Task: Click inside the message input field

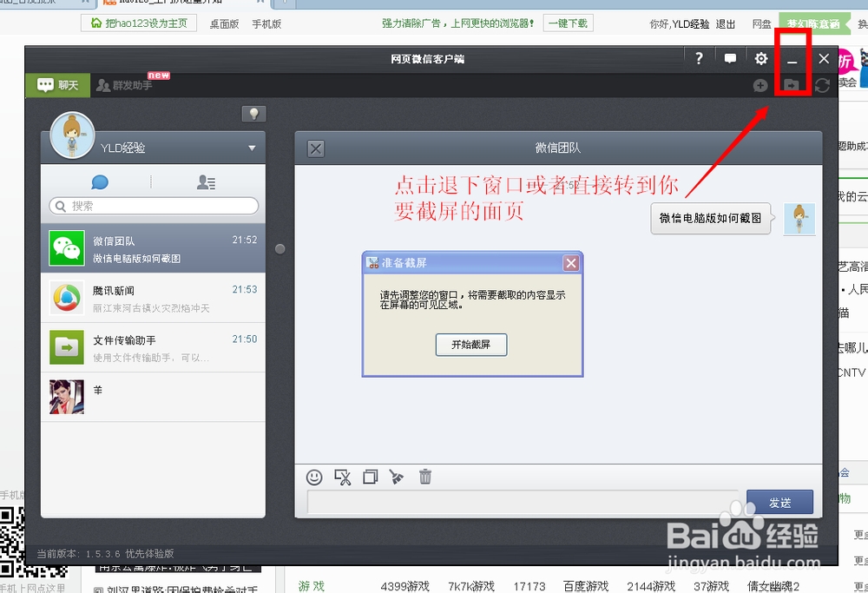Action: (x=521, y=502)
